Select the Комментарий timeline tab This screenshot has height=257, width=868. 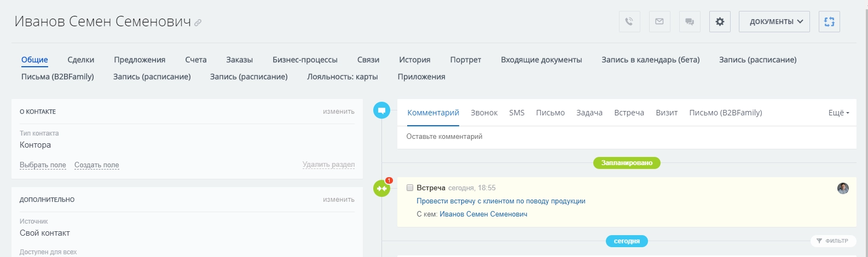pos(433,113)
